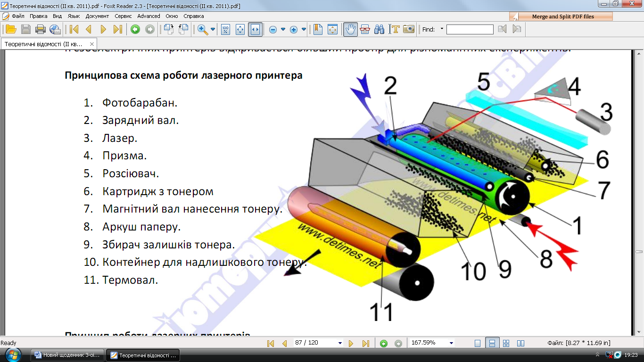Click into the Find text field
Screen dimensions: 644x362
pyautogui.click(x=470, y=29)
